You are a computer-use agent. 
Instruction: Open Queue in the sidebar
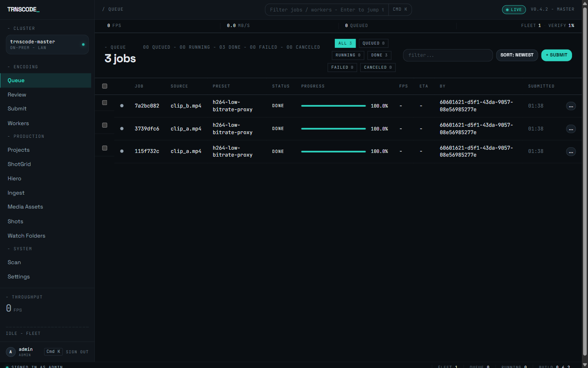point(46,81)
